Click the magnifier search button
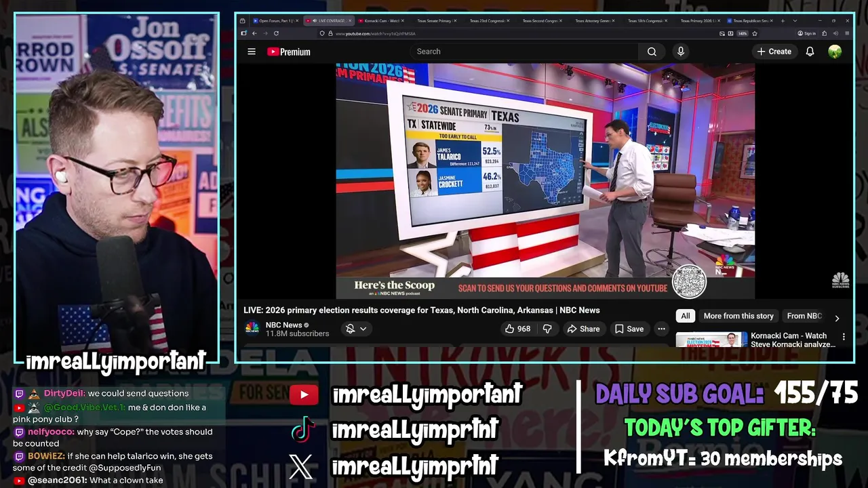 (652, 52)
